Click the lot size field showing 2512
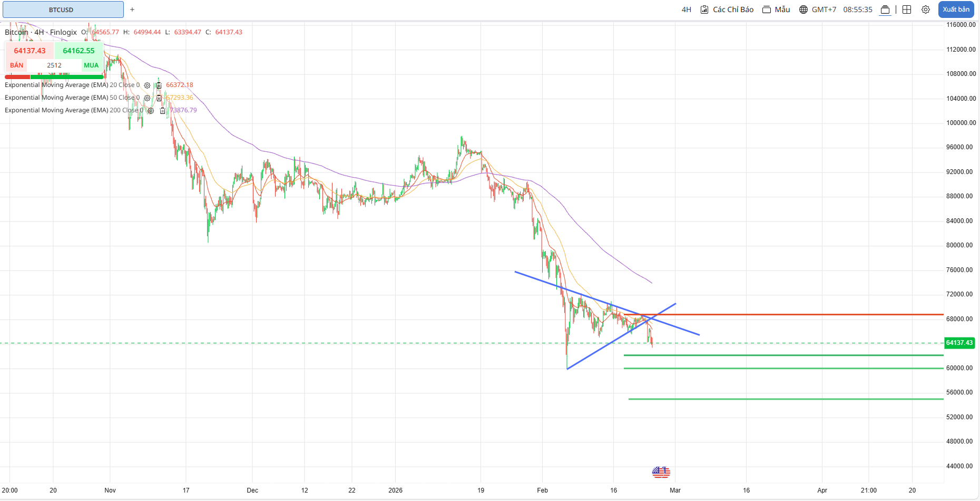 (54, 65)
